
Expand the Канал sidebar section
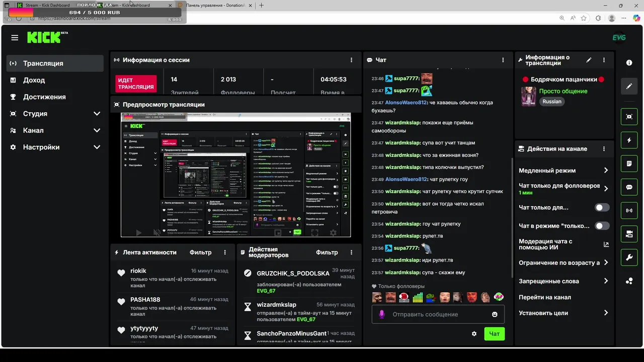(55, 130)
